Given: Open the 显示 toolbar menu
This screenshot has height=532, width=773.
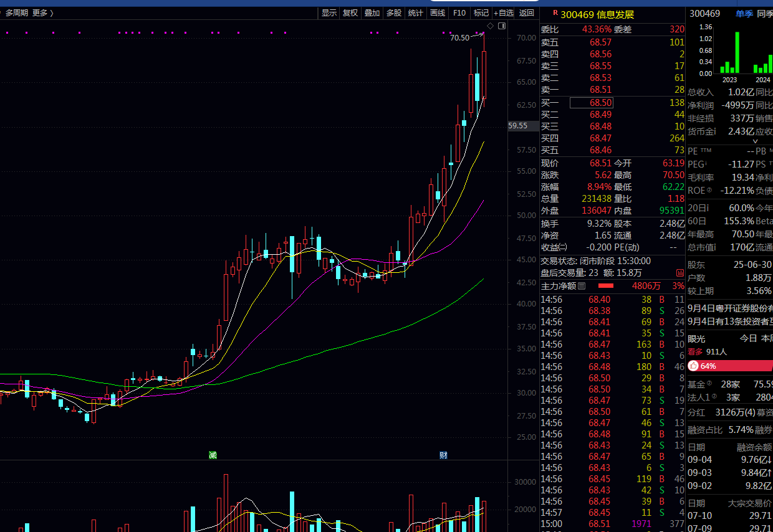Looking at the screenshot, I should tap(329, 13).
